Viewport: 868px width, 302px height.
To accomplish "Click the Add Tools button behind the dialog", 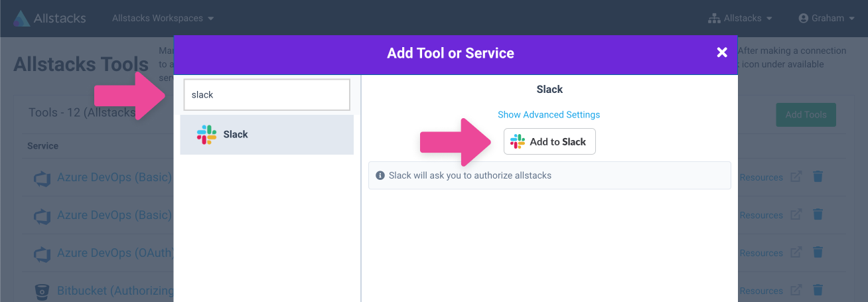I will 806,115.
